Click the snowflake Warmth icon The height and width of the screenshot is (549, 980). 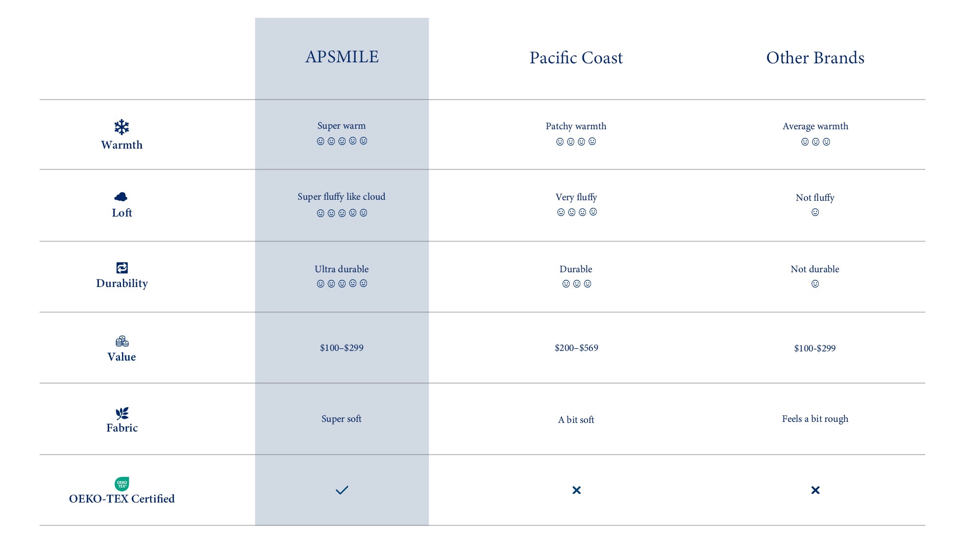point(121,127)
